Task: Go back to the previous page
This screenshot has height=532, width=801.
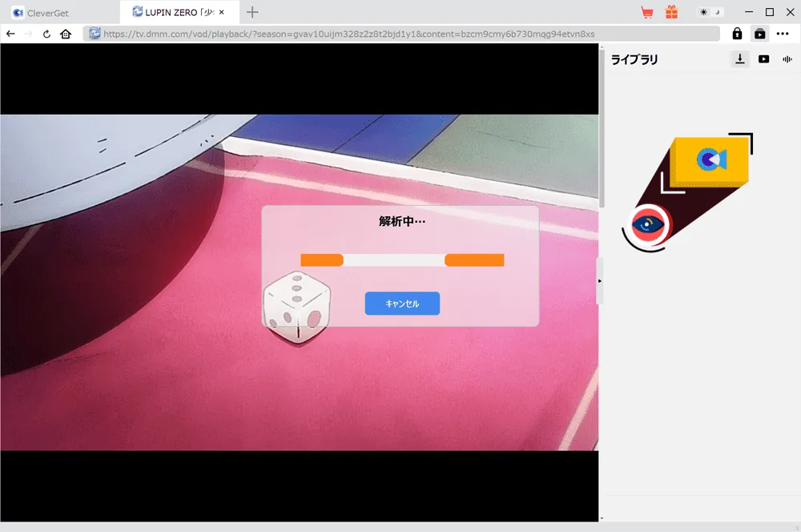Action: 10,34
